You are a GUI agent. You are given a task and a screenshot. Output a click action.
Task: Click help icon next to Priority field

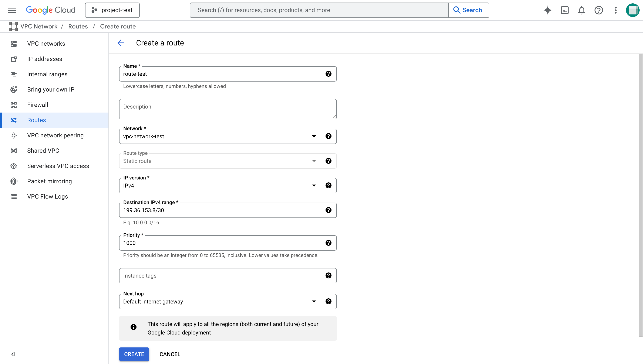click(328, 243)
